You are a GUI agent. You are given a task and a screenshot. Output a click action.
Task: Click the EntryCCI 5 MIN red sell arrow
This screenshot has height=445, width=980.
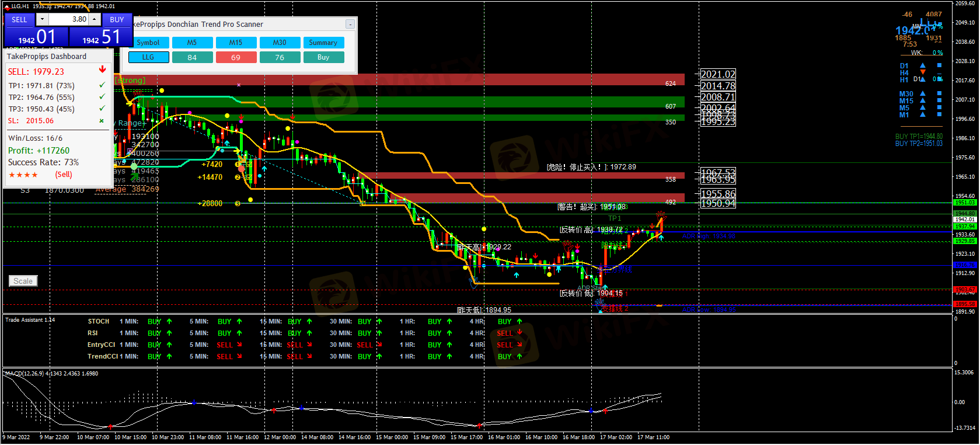(x=239, y=345)
